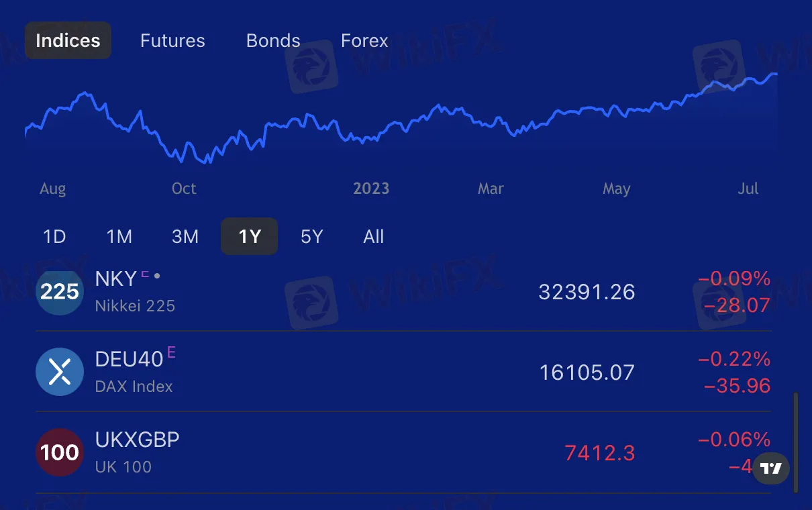Screen dimensions: 812x510
Task: Switch to the Indices tab
Action: pyautogui.click(x=68, y=40)
